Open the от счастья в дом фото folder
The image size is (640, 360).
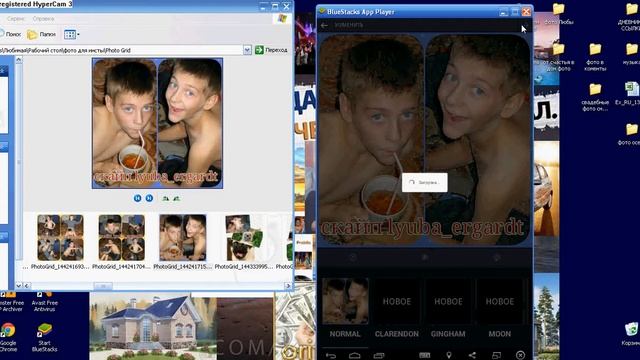tap(559, 57)
